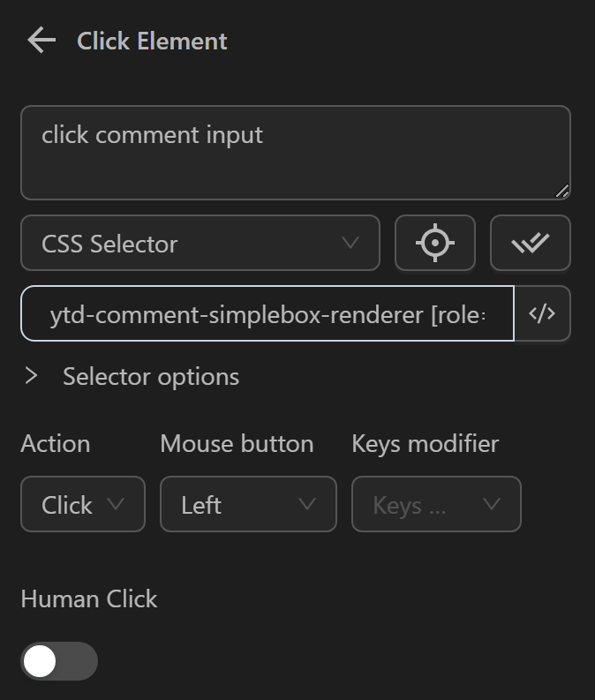The height and width of the screenshot is (700, 595).
Task: Click the arrow in the Left mouse button box
Action: (307, 504)
